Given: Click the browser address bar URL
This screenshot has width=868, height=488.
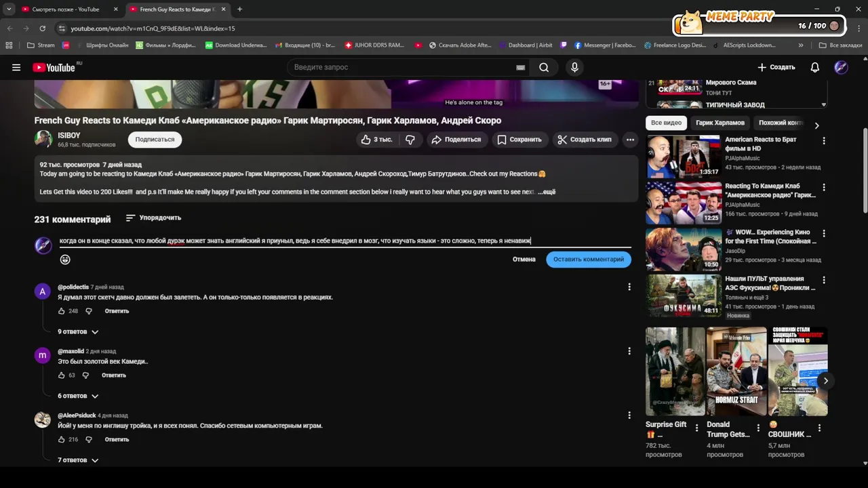Looking at the screenshot, I should [153, 28].
